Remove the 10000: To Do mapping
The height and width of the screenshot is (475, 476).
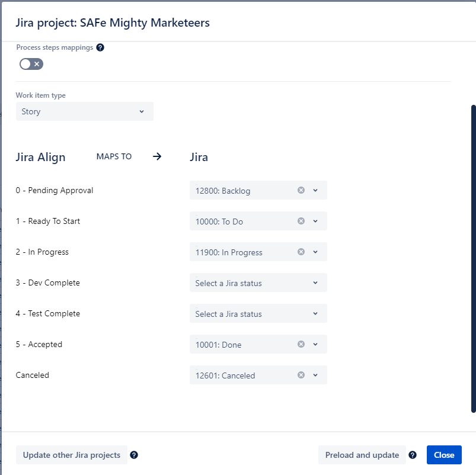tap(301, 221)
